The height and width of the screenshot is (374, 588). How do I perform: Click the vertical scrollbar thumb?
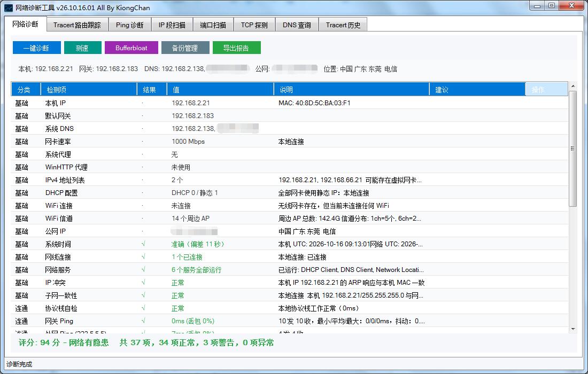click(x=572, y=149)
